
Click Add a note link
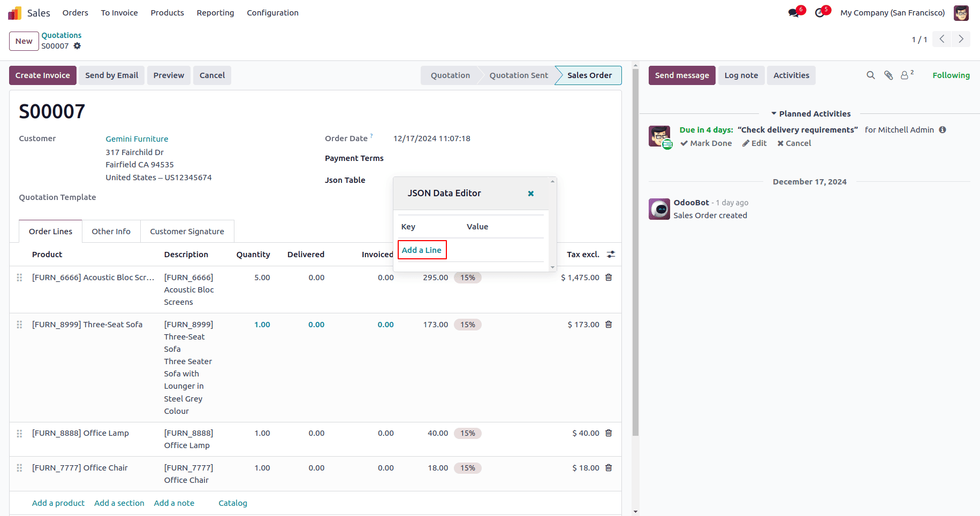174,503
